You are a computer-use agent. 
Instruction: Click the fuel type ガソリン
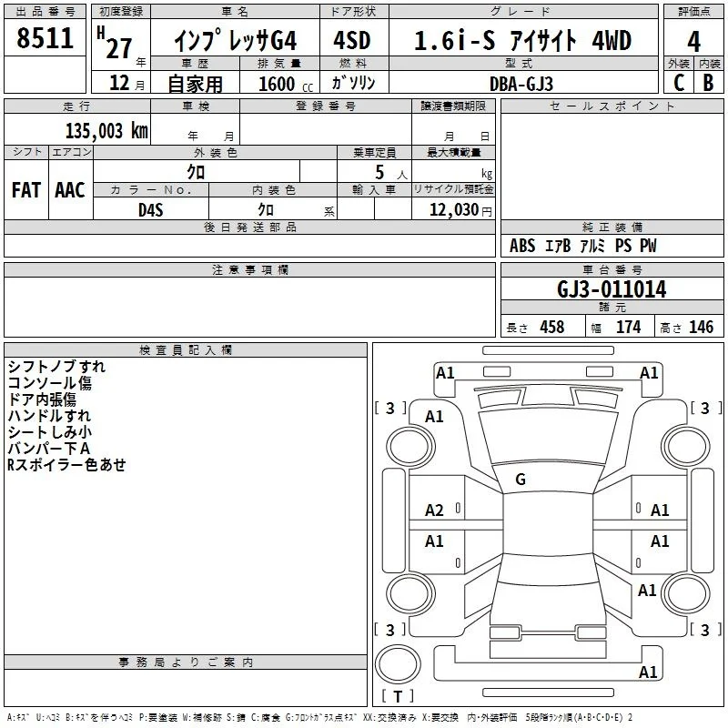tap(353, 83)
